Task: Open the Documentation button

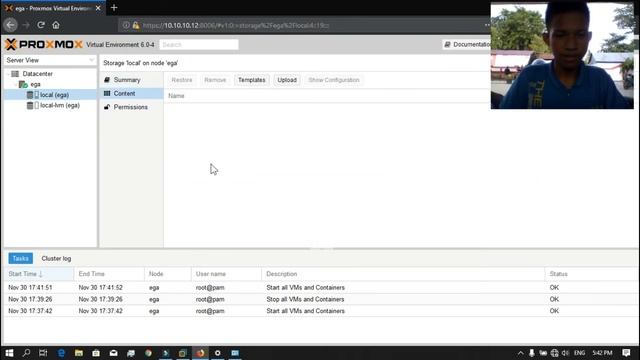Action: [x=467, y=44]
